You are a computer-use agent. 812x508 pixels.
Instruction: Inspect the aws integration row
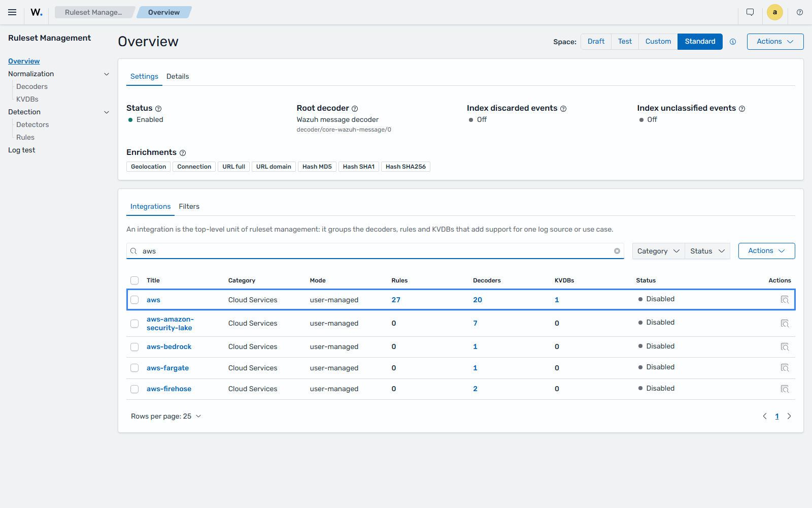785,300
